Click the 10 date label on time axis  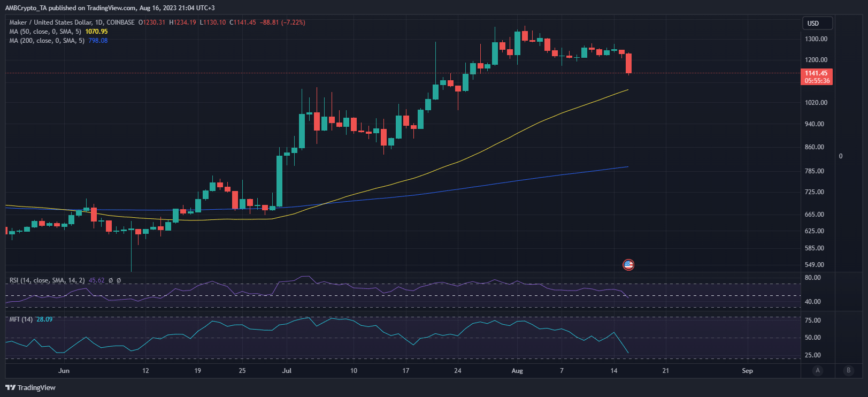354,371
